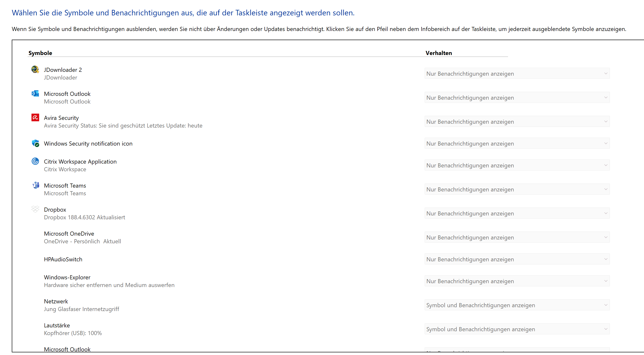Open the Lautstärke behavior dropdown
The width and height of the screenshot is (644, 355).
coord(517,329)
